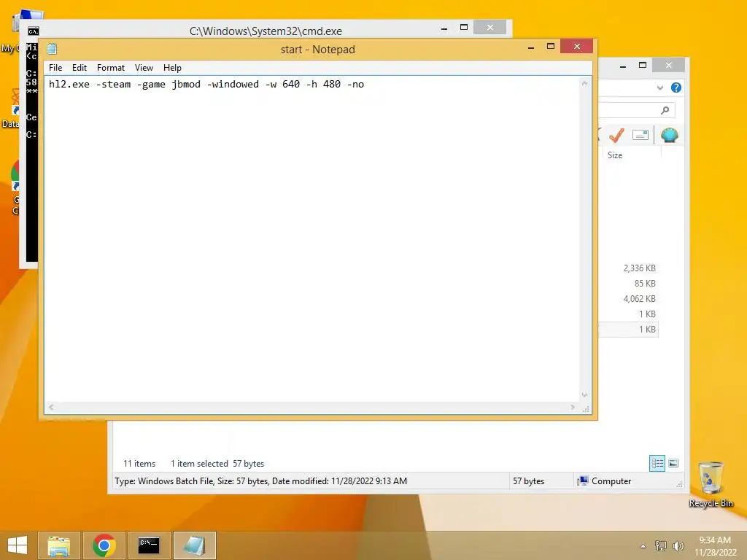Click the network tray icon

[661, 545]
